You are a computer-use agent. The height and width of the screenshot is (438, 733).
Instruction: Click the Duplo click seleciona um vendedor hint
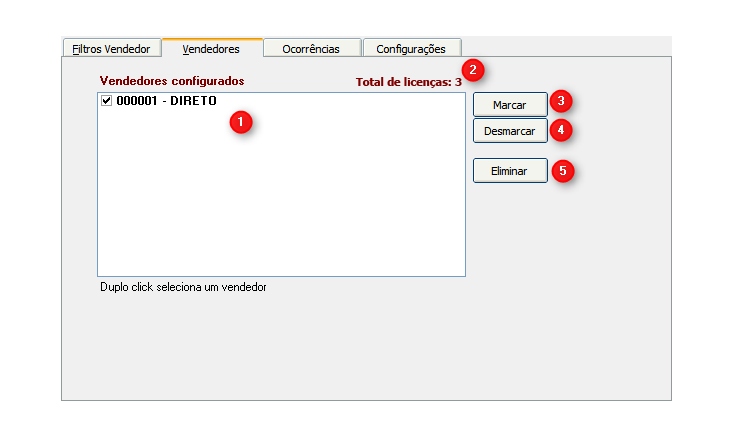[183, 287]
